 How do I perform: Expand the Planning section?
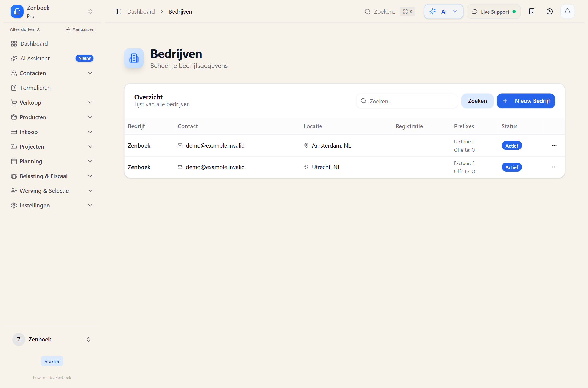(x=52, y=161)
